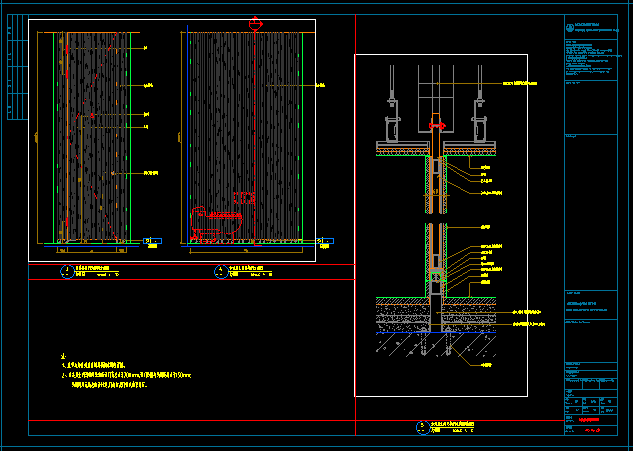This screenshot has width=633, height=451.
Task: Click the blue drawing number circle under the middle elevation
Action: click(220, 271)
